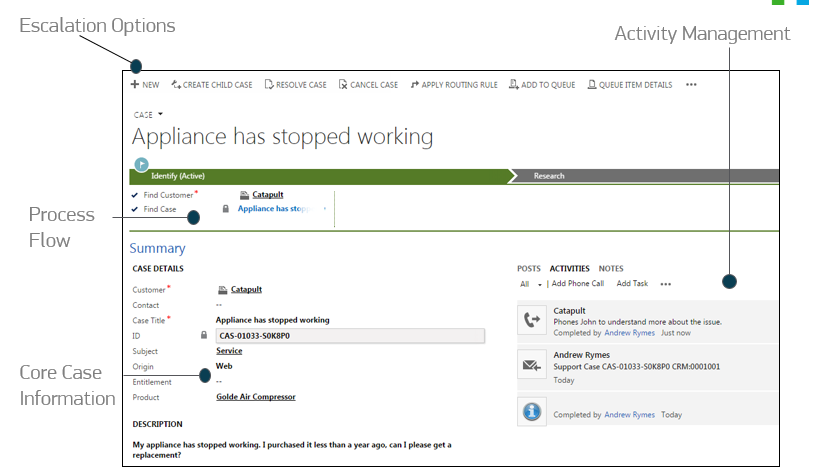
Task: Click the incoming email activity icon
Action: pyautogui.click(x=532, y=364)
